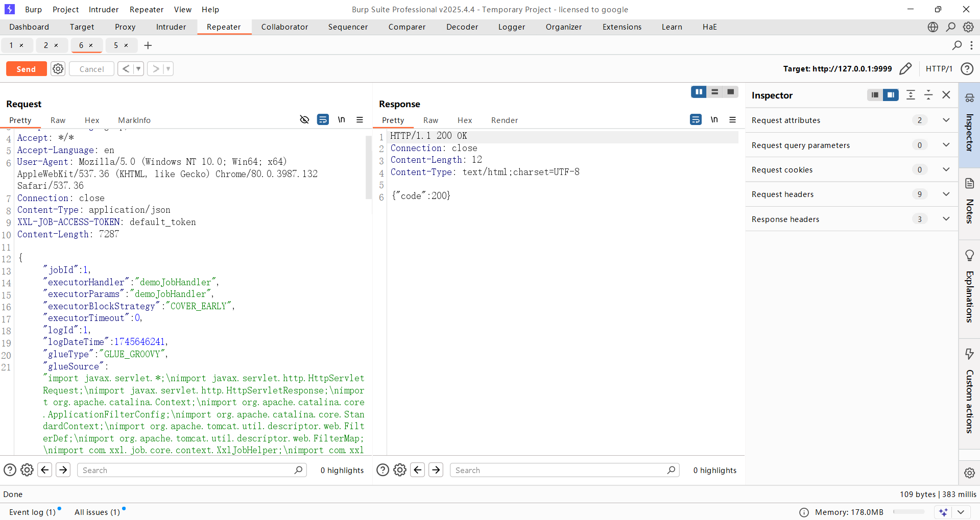Open the Decoder tab

[462, 27]
